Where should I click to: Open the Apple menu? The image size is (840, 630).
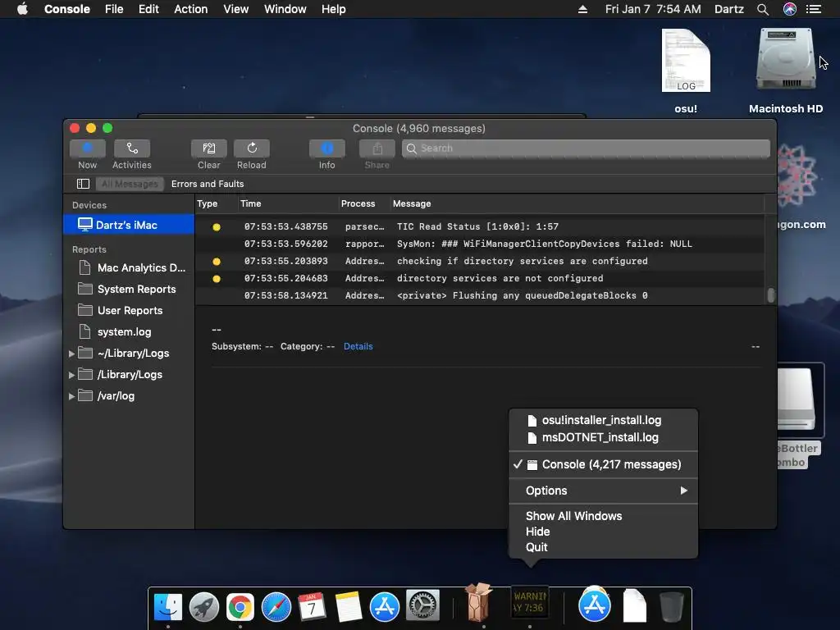[x=22, y=9]
